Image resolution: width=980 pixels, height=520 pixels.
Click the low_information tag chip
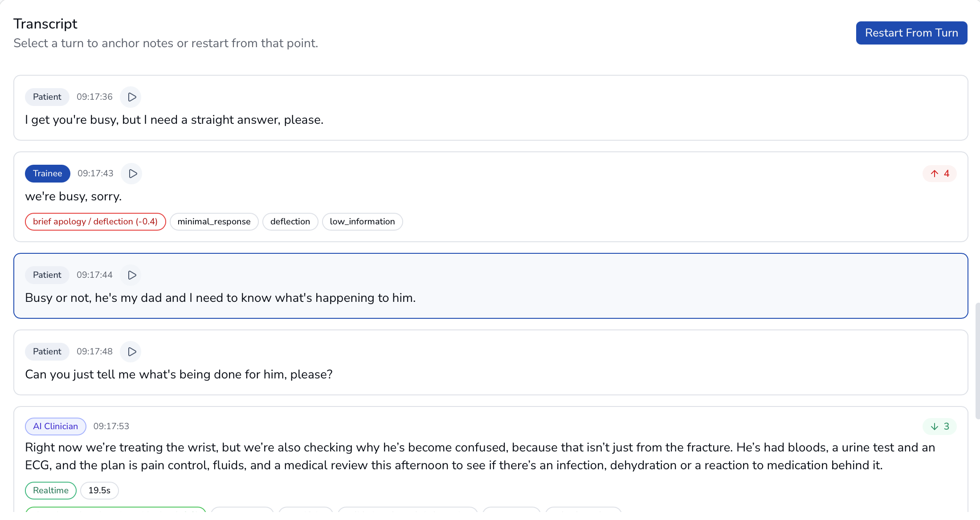[362, 222]
